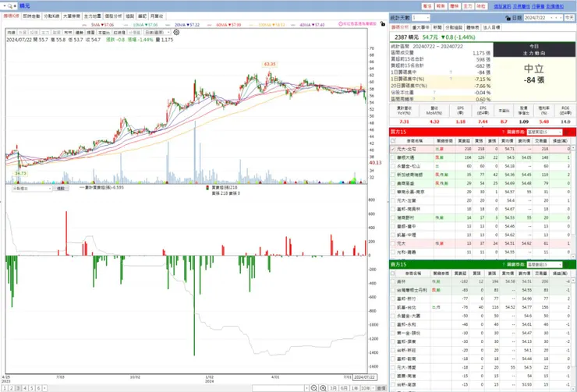This screenshot has width=577, height=392.
Task: Check the 元大-北屯 broker checkbox
Action: pyautogui.click(x=393, y=149)
